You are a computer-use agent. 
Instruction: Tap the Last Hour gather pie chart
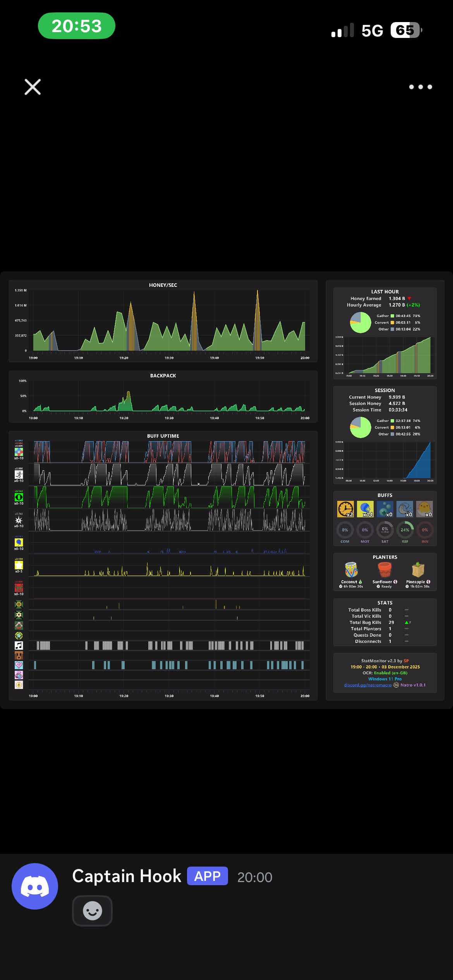click(x=360, y=322)
